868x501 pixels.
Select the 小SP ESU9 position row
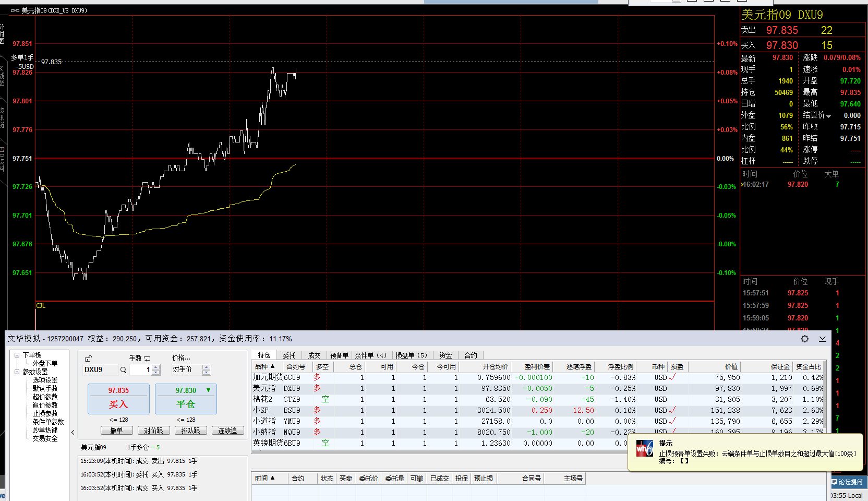(x=365, y=410)
